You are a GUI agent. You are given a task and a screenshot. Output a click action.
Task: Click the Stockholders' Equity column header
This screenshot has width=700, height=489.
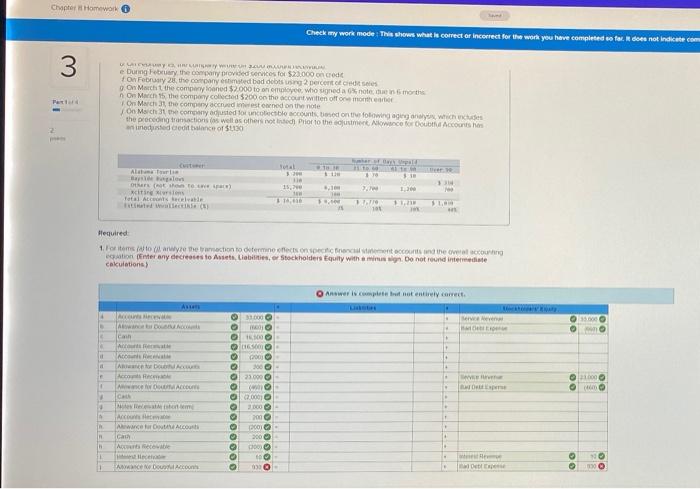529,309
